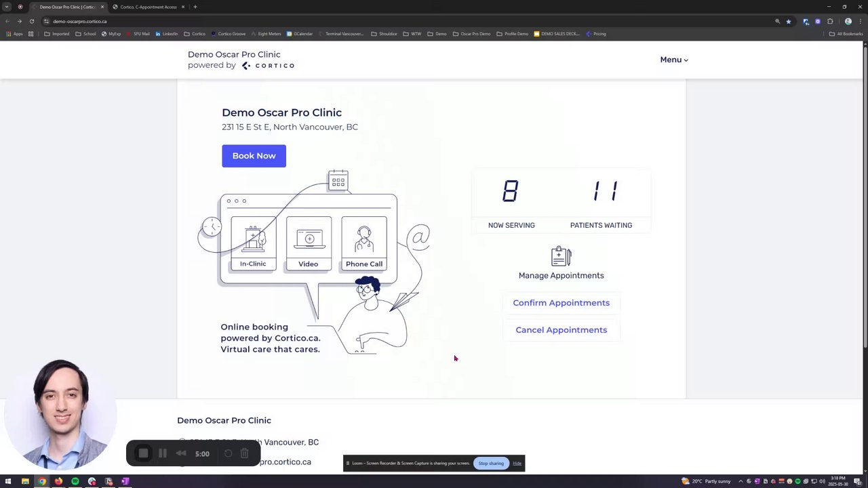This screenshot has height=488, width=868.
Task: Open the tab search dropdown arrow
Action: pos(7,7)
